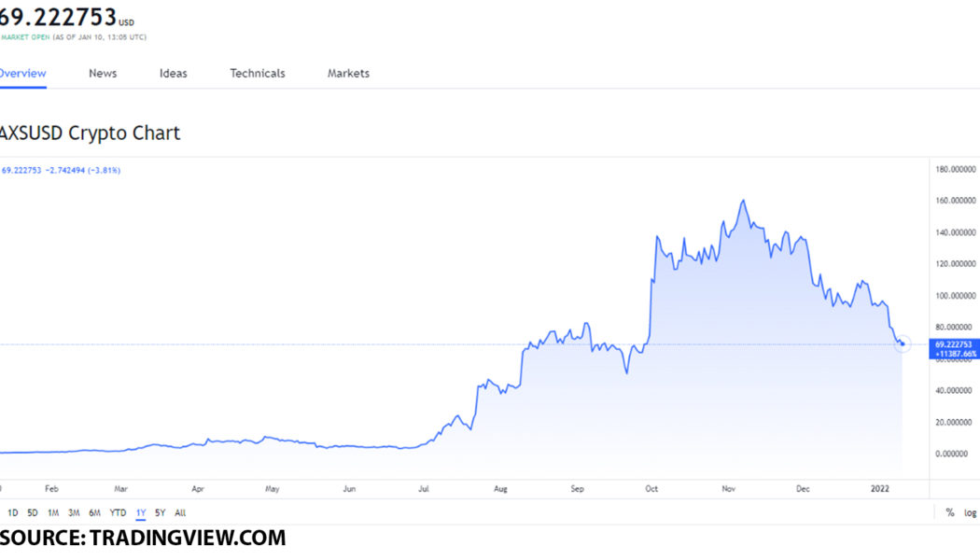Set chart range to 5D
Screen dimensions: 980x560
pos(33,512)
